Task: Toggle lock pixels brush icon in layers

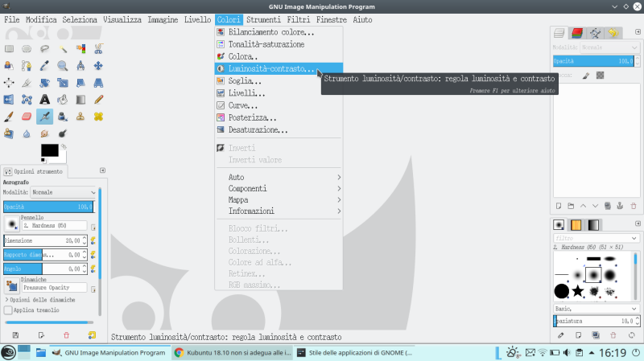Action: coord(586,76)
